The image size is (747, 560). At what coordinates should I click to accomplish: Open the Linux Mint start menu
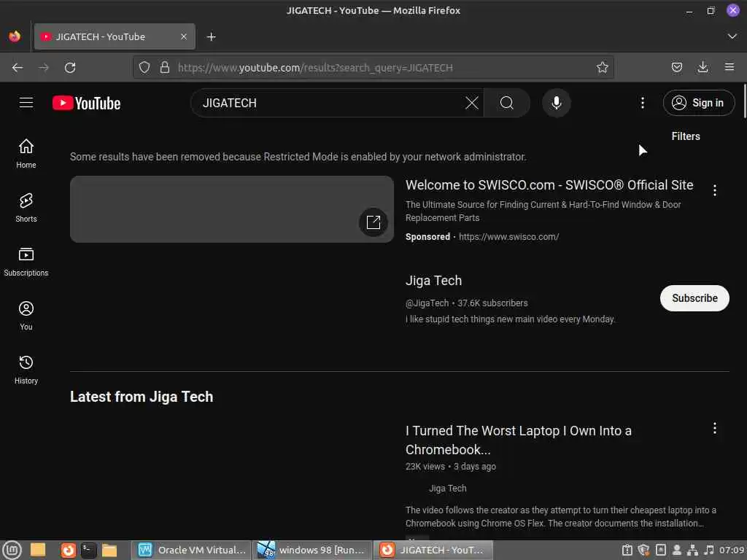pyautogui.click(x=13, y=551)
